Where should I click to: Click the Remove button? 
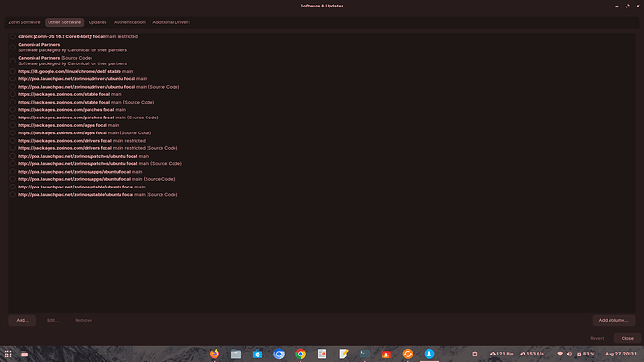[83, 320]
